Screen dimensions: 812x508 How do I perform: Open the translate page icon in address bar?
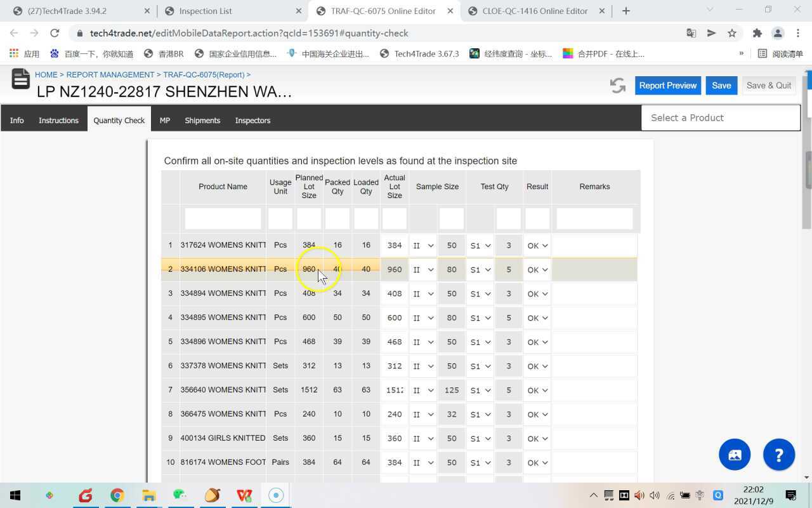[x=691, y=33]
